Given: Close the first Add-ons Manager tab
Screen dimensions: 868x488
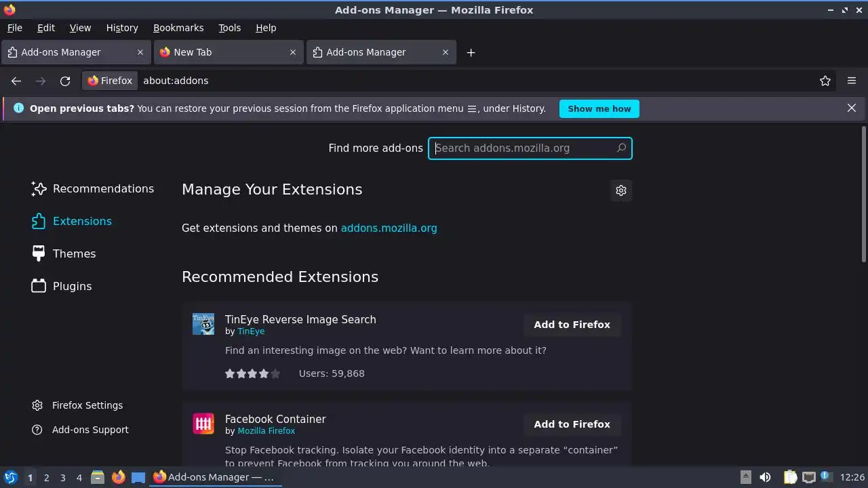Looking at the screenshot, I should click(140, 52).
